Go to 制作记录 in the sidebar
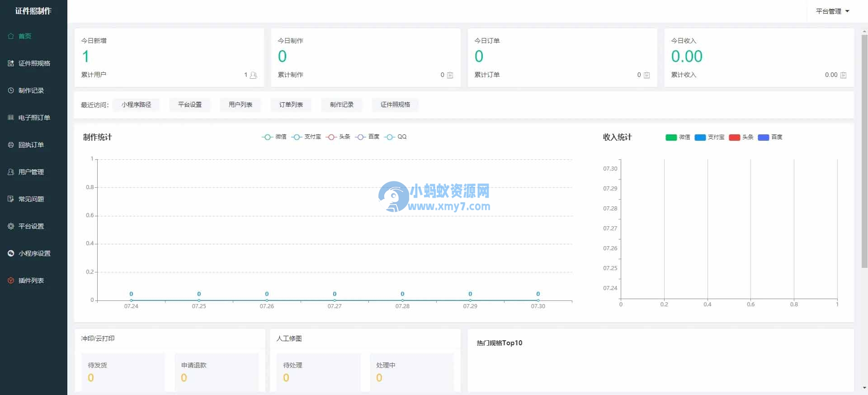868x395 pixels. (33, 90)
